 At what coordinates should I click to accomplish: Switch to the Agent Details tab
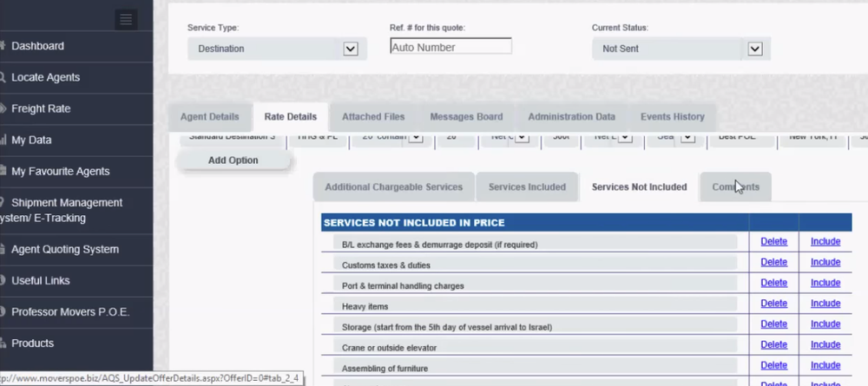[x=210, y=117]
